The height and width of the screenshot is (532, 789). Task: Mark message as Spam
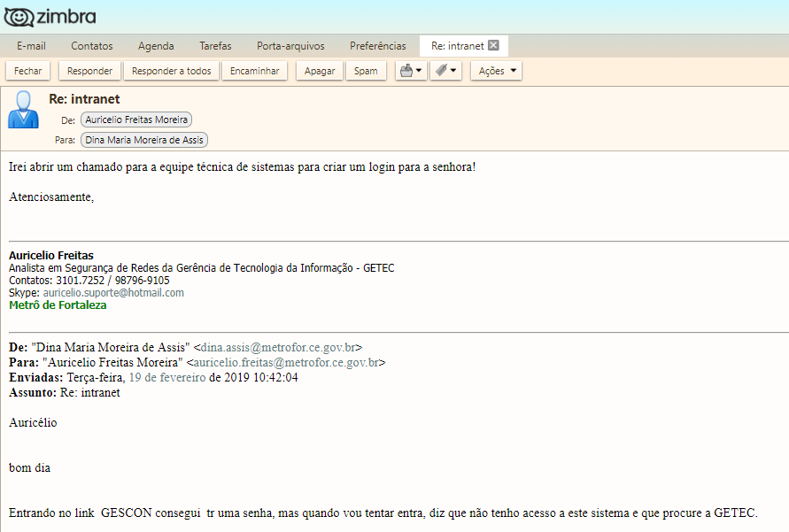[x=366, y=71]
